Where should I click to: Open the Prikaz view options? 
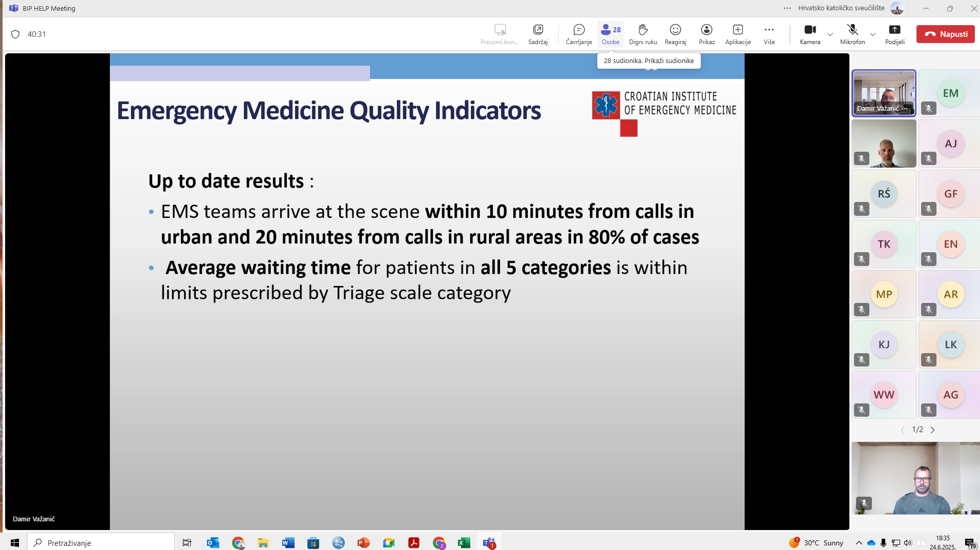706,34
